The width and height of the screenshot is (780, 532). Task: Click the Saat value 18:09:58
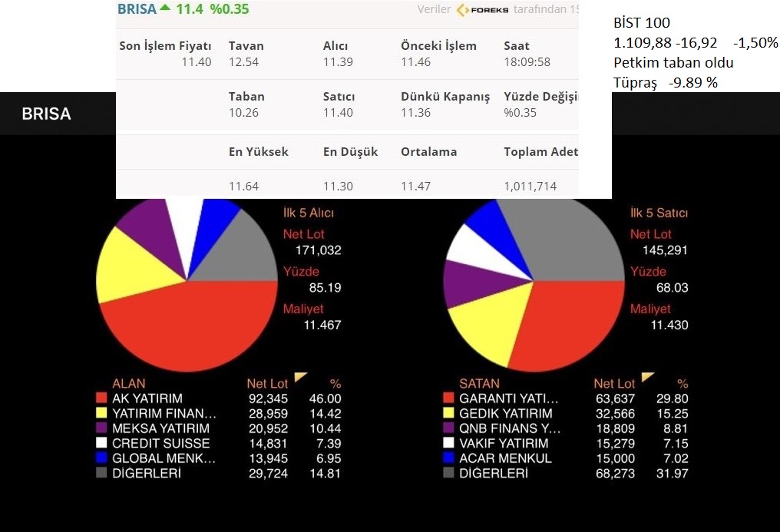(527, 62)
